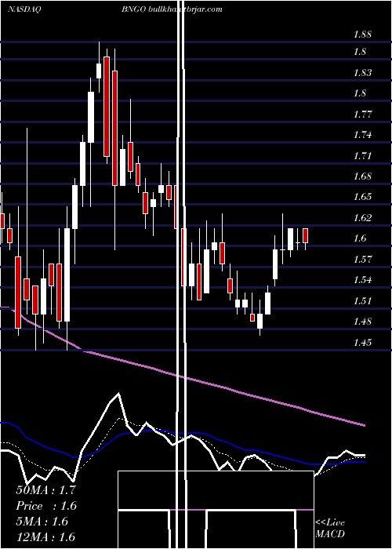Select the 1.51 price axis label
The image size is (392, 549).
362,300
